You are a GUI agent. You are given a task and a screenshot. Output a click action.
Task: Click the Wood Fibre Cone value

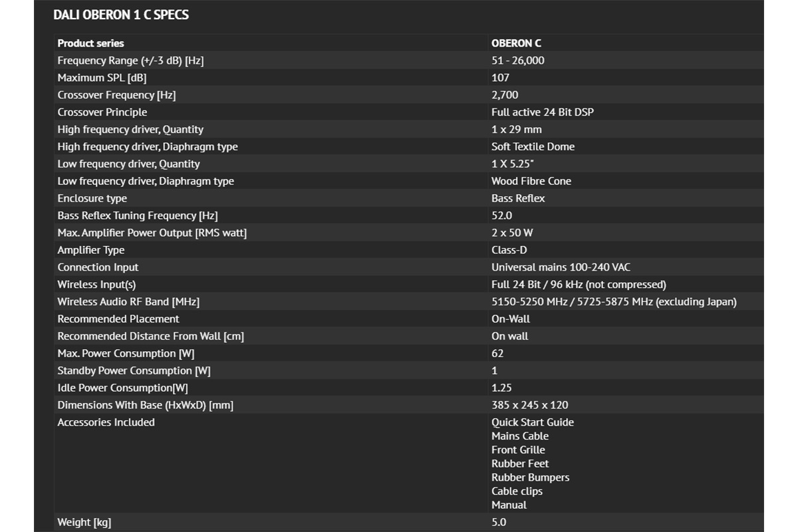pos(531,182)
